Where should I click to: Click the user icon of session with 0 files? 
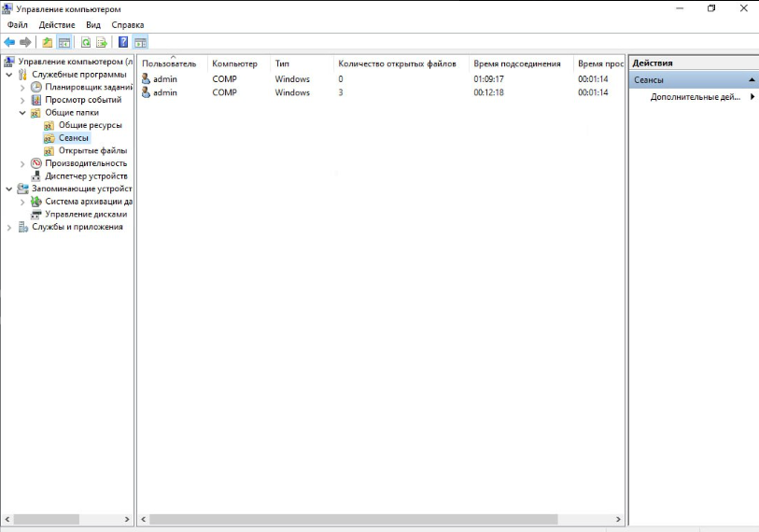click(x=147, y=79)
